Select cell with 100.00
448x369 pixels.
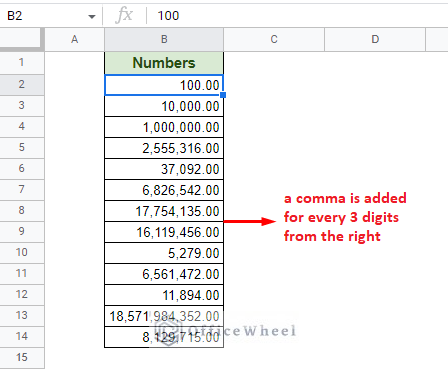point(164,85)
